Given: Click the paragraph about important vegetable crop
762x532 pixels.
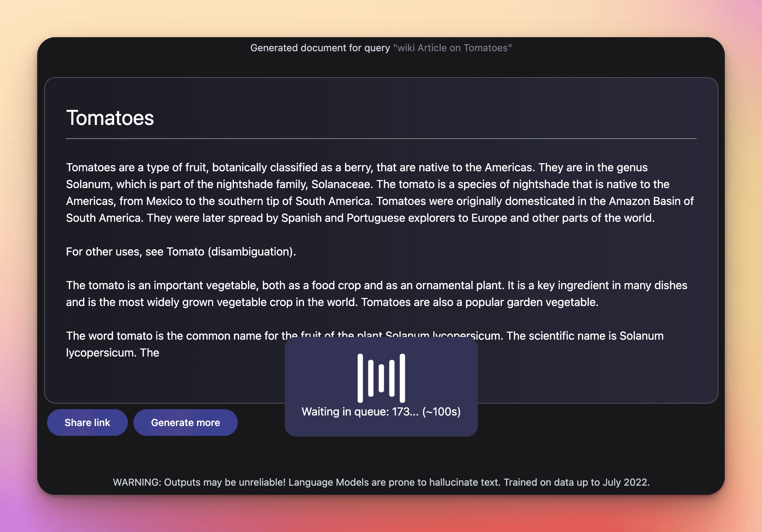Looking at the screenshot, I should tap(376, 294).
